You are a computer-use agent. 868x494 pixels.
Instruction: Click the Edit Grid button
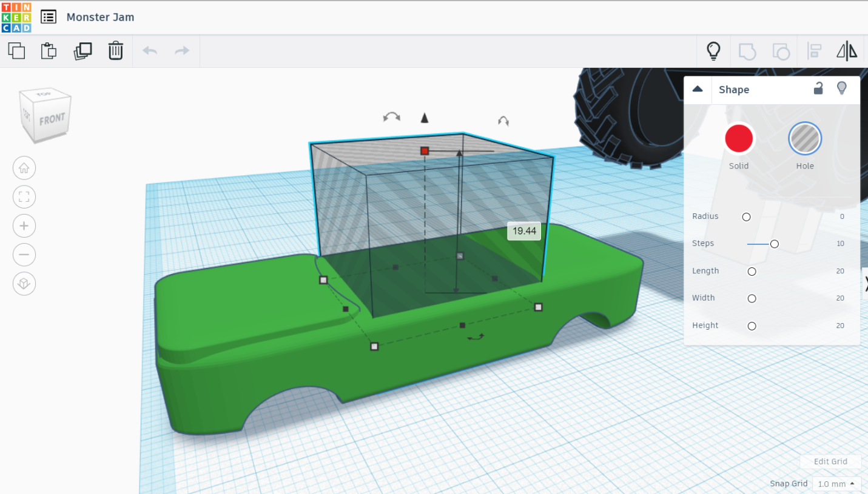(830, 461)
